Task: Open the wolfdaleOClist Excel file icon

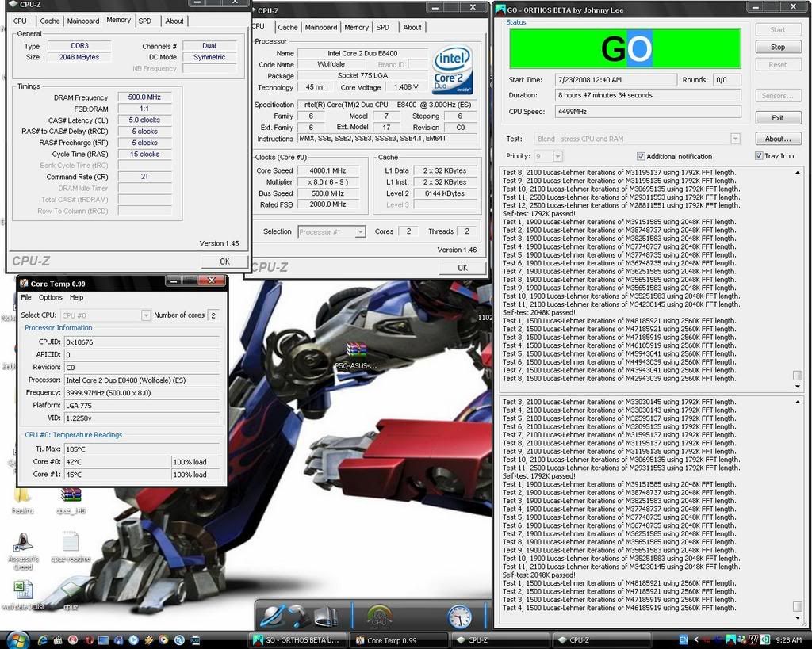Action: [23, 590]
